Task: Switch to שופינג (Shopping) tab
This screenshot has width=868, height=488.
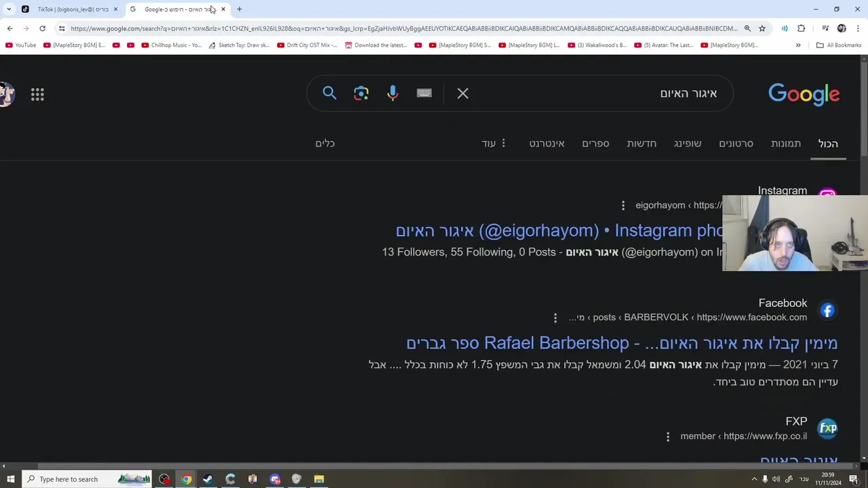Action: (688, 144)
